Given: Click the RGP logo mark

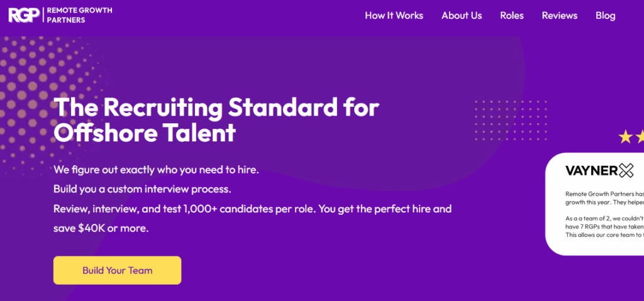Looking at the screenshot, I should coord(24,14).
